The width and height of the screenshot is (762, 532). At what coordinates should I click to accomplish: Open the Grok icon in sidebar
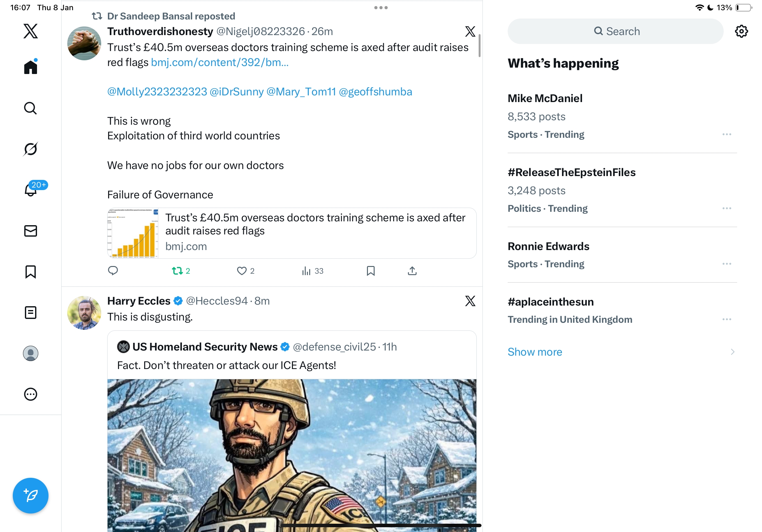(x=31, y=149)
